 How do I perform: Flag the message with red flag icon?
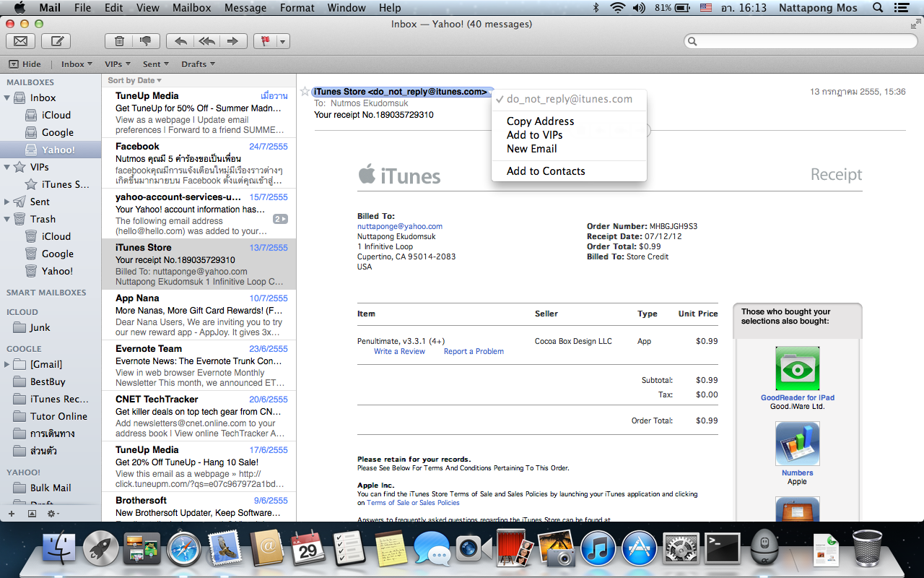(265, 41)
